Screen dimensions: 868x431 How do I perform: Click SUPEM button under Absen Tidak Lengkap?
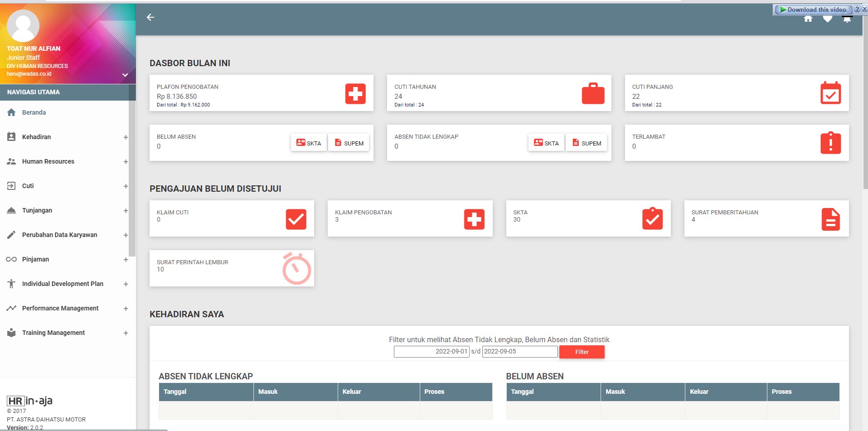click(x=586, y=143)
